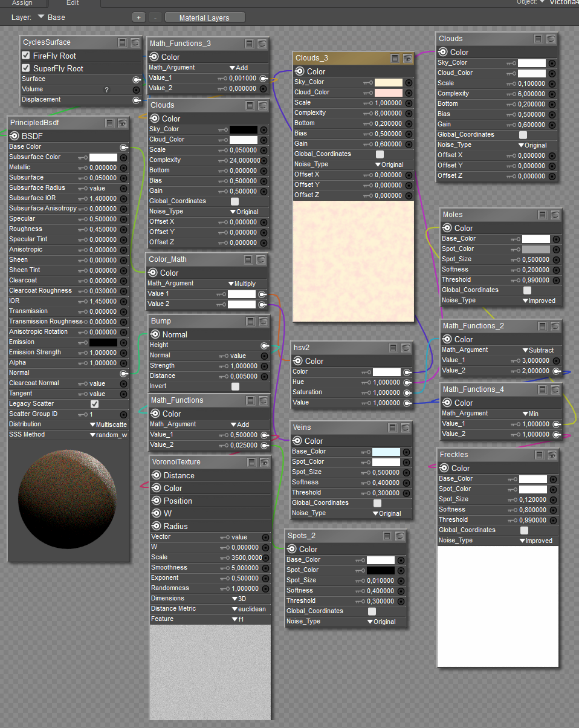
Task: Toggle the Spots_2 node preview icon
Action: tap(400, 536)
